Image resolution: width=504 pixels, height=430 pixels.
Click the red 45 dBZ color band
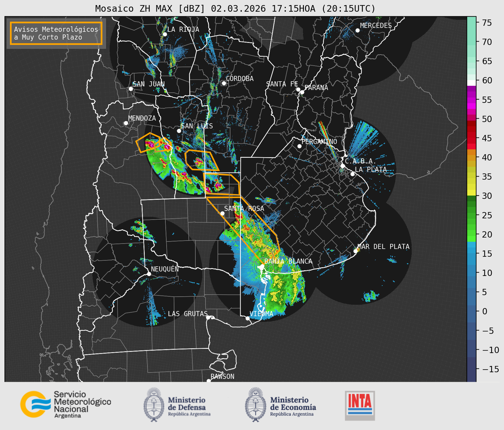(471, 138)
